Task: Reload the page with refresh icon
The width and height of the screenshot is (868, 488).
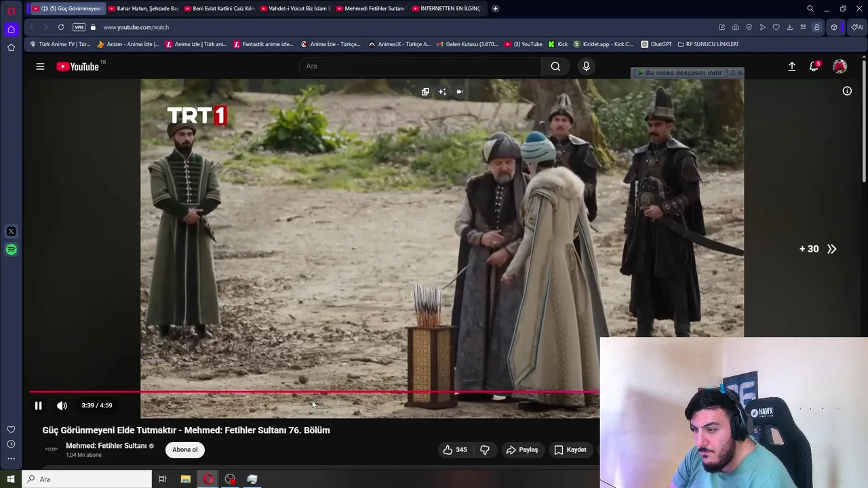Action: [61, 27]
